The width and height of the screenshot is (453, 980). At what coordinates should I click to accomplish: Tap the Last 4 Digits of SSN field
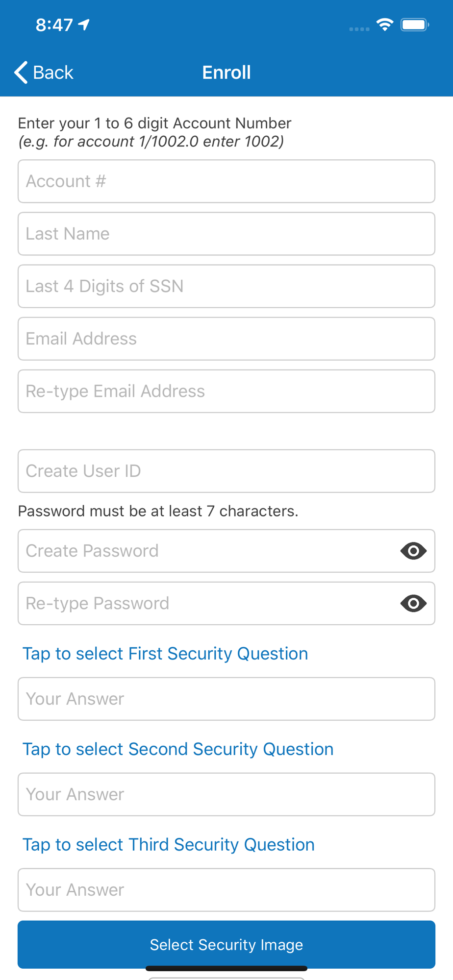click(226, 286)
